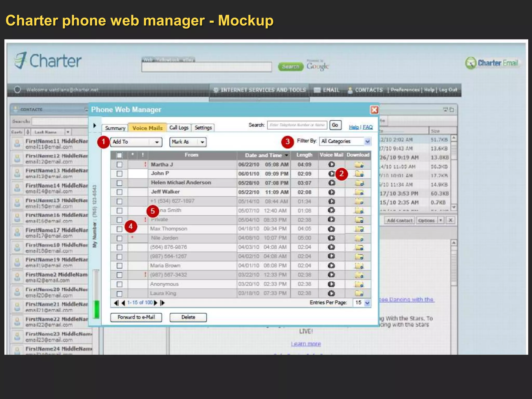
Task: Click the top web search input box
Action: pos(207,67)
